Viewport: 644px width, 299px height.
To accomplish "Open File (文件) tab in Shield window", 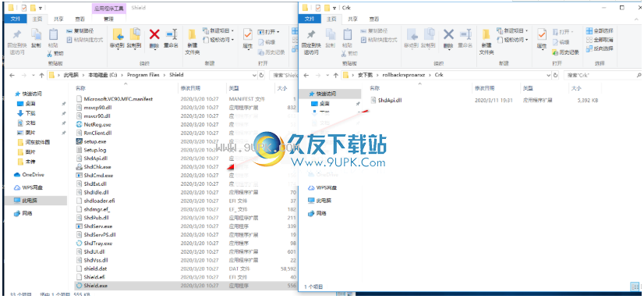I will (16, 19).
